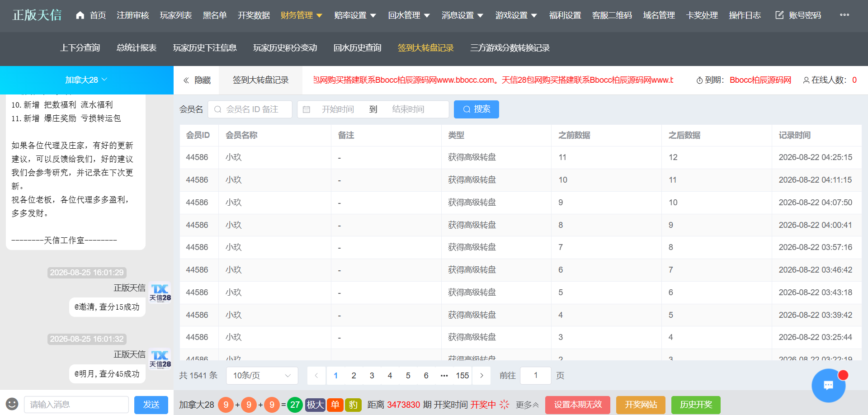The width and height of the screenshot is (868, 415).
Task: Click the calendar icon in date range
Action: click(307, 109)
